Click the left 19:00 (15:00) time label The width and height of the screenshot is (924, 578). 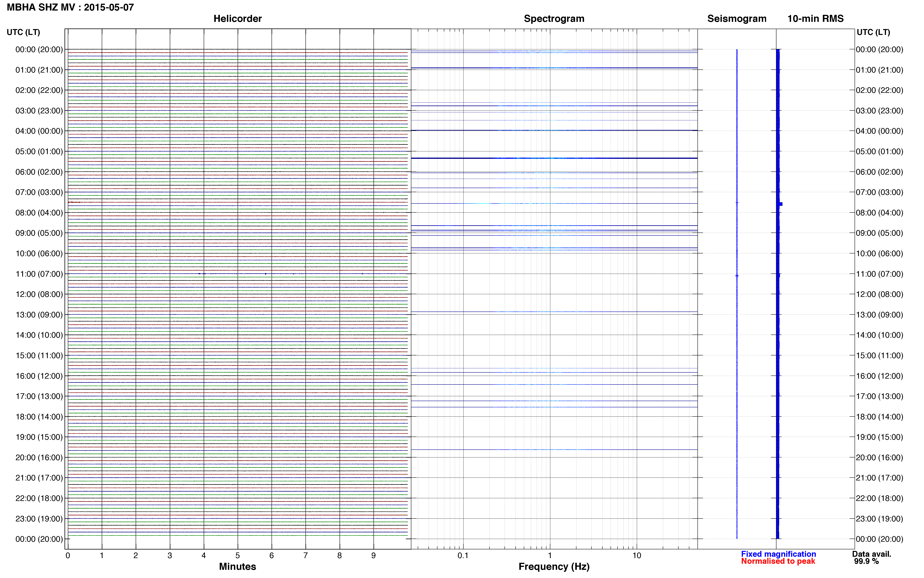tap(39, 437)
